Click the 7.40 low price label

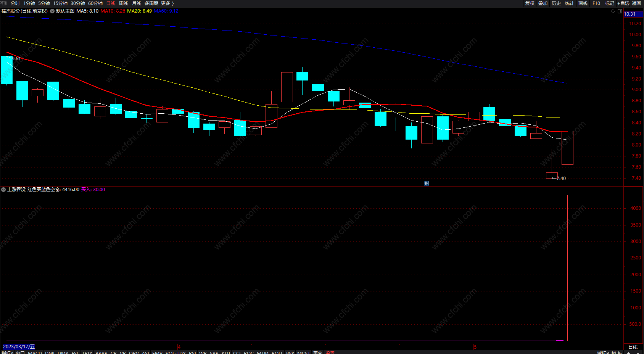561,179
